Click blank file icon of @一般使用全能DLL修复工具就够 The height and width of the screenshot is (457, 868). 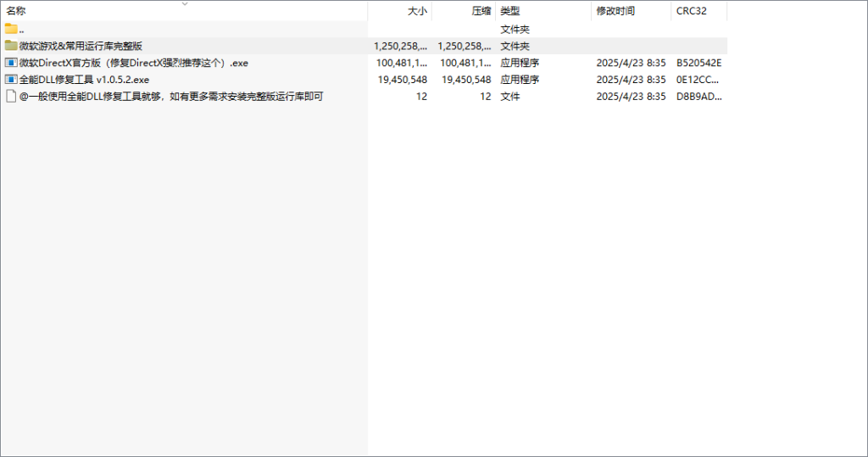tap(11, 97)
